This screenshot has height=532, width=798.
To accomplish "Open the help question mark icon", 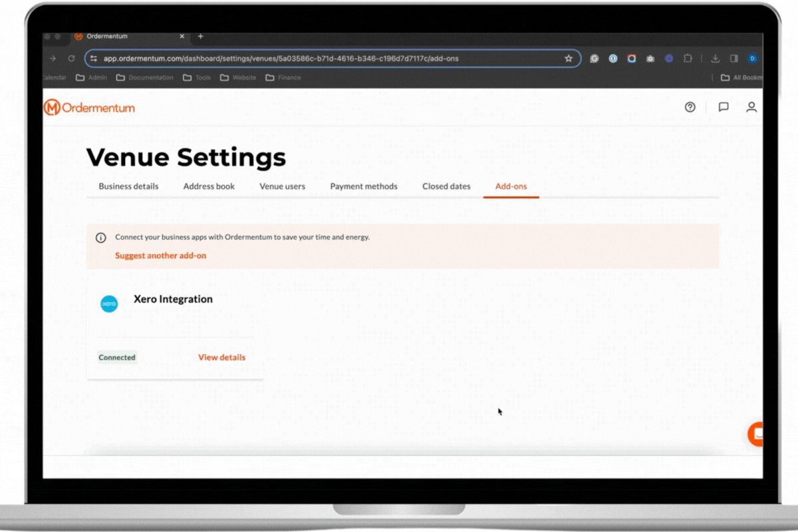I will click(690, 107).
